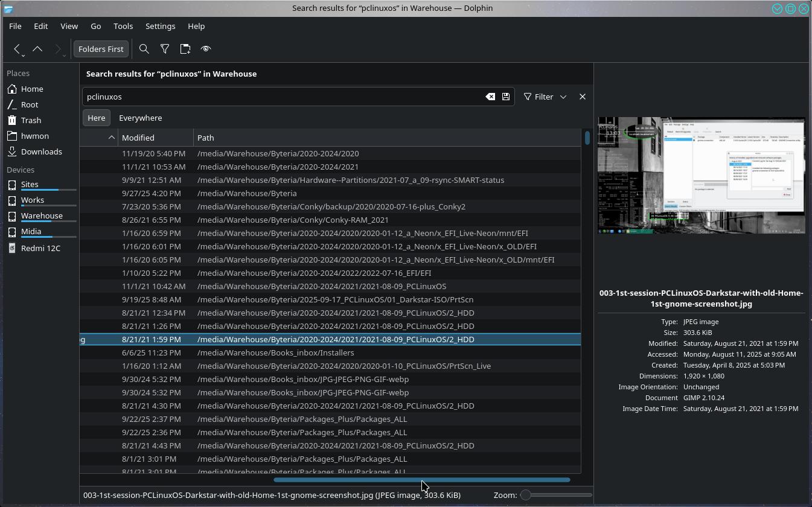This screenshot has height=507, width=812.
Task: Open the Tools menu
Action: 123,26
